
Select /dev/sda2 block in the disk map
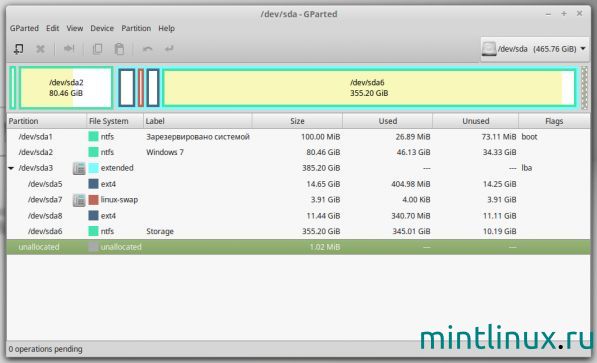[x=66, y=88]
